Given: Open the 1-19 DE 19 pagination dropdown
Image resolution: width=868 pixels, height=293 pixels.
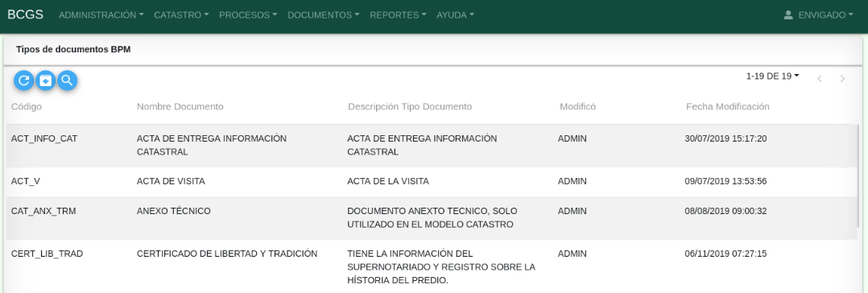Looking at the screenshot, I should [x=772, y=76].
